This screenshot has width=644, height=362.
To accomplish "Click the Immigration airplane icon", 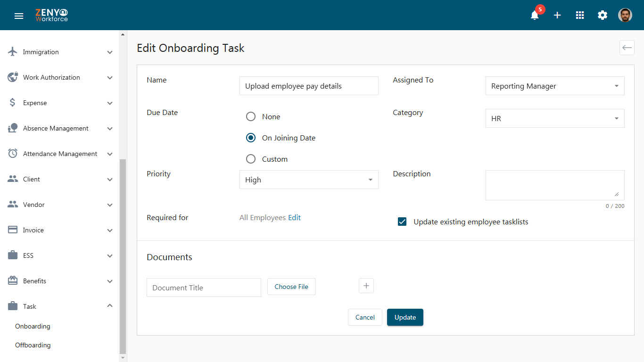I will pos(13,52).
